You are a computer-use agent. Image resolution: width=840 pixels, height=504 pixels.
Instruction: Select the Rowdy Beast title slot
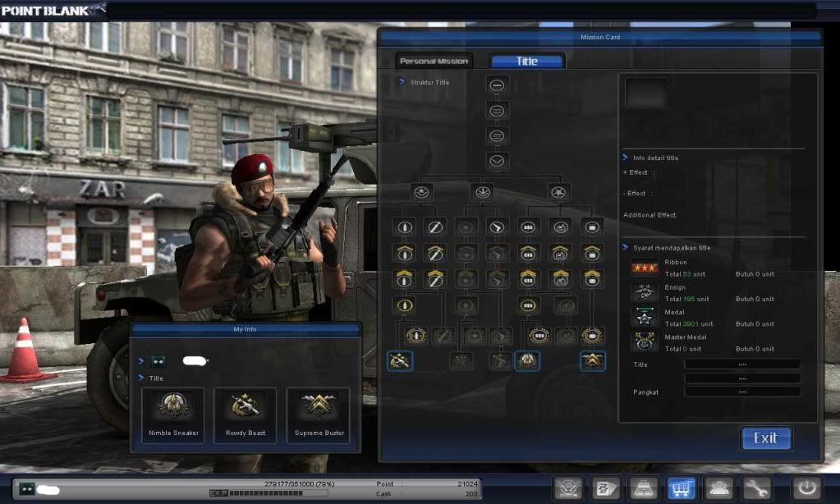(x=246, y=415)
